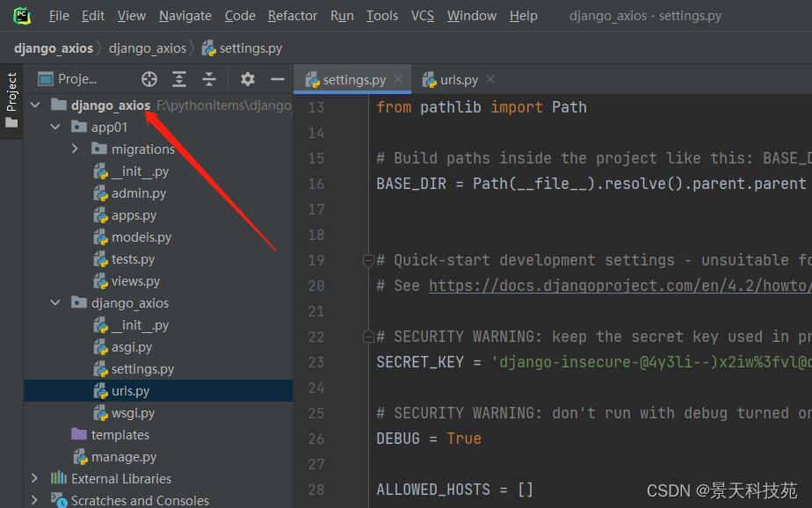Close the urls.py editor tab
812x508 pixels.
coord(490,79)
